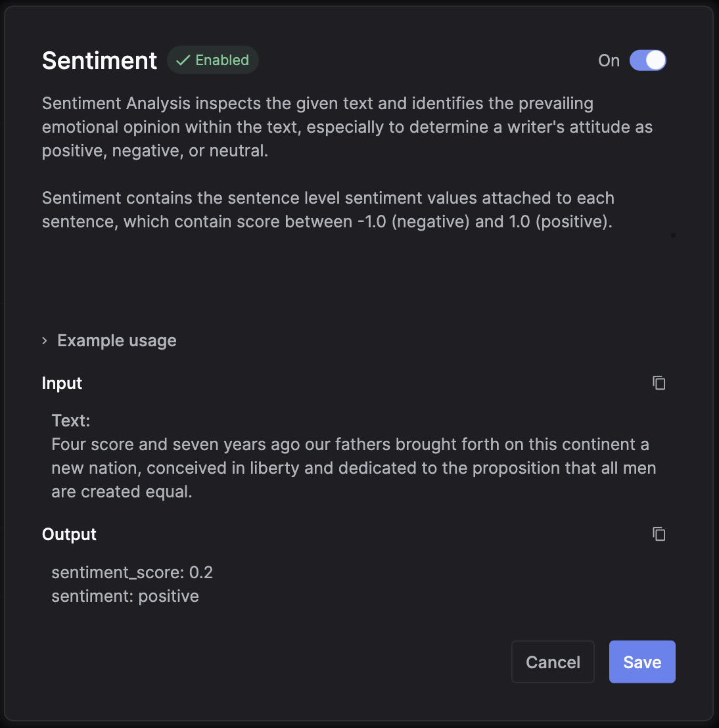This screenshot has height=728, width=719.
Task: Click the "sentiment: positive" output line
Action: point(125,596)
